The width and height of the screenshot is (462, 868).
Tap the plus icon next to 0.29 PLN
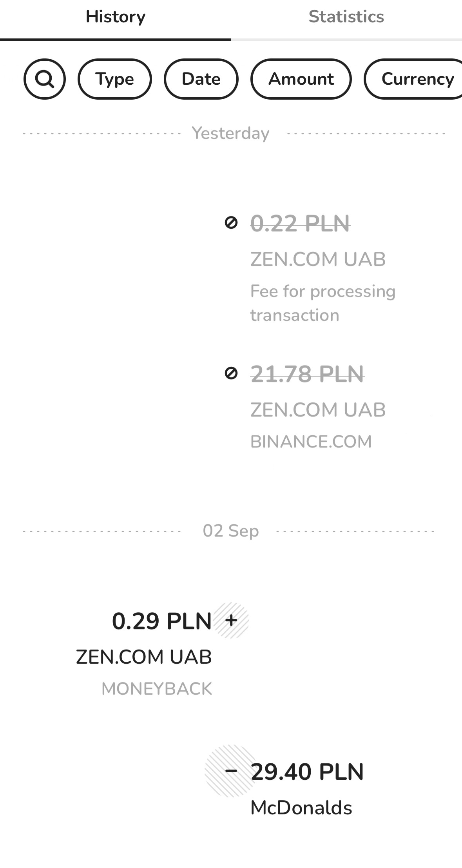(232, 620)
